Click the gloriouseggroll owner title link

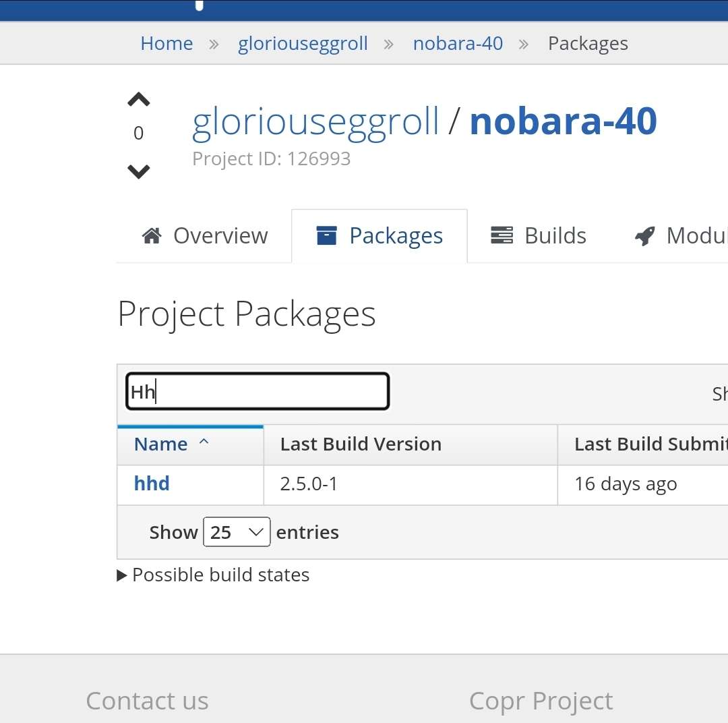point(315,121)
